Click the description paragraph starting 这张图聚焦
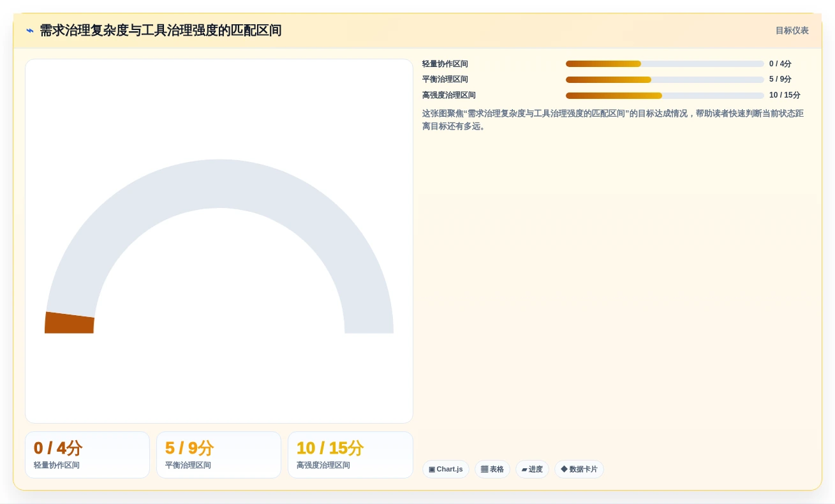The height and width of the screenshot is (504, 835). click(613, 120)
